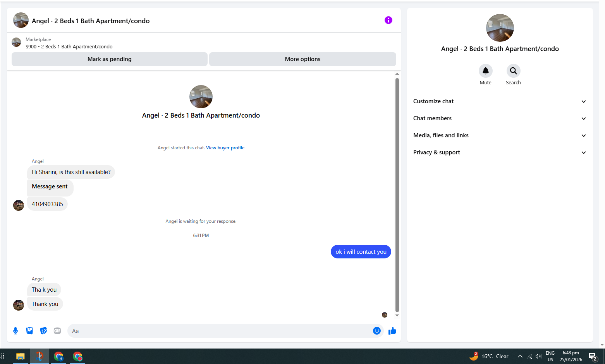Click the chat scrollbar up arrow
605x364 pixels.
click(397, 73)
